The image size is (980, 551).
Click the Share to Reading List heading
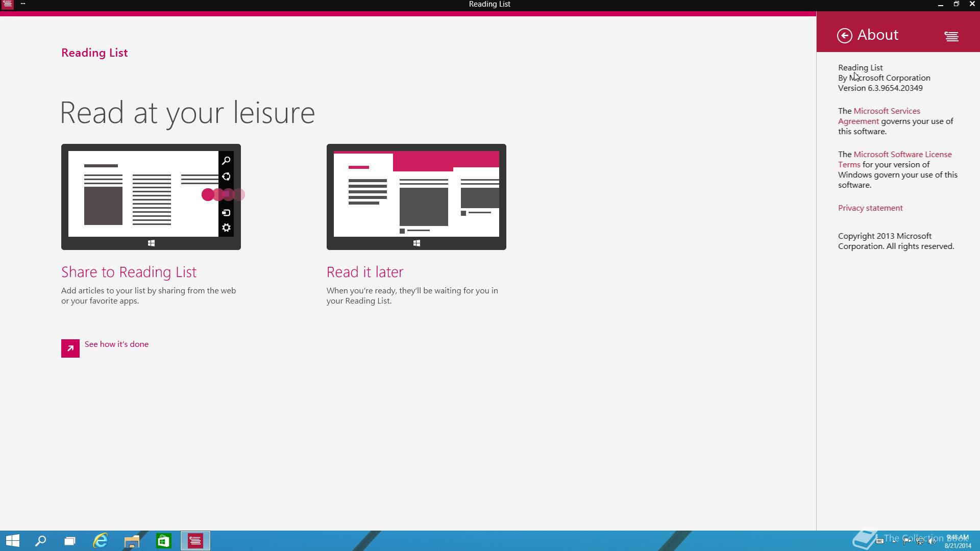(129, 272)
